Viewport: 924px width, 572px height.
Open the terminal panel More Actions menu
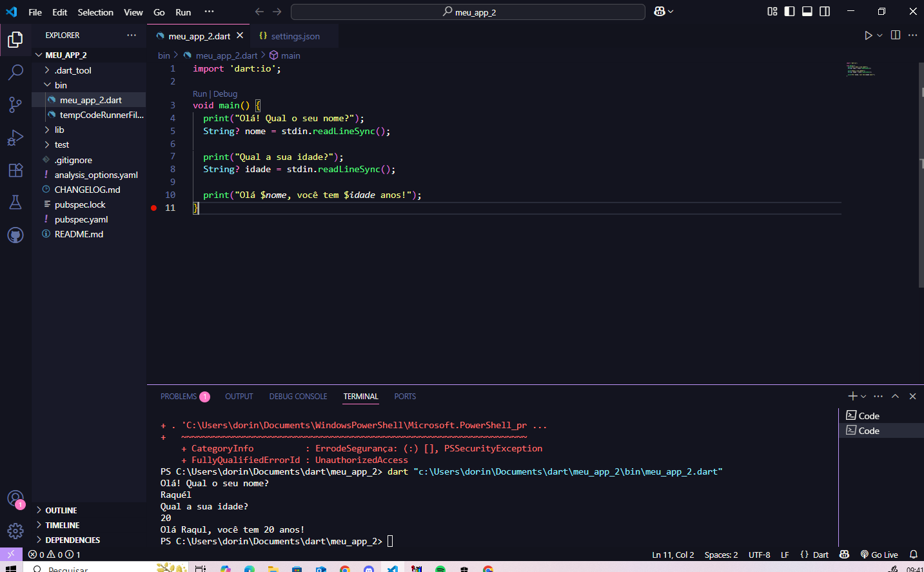878,397
